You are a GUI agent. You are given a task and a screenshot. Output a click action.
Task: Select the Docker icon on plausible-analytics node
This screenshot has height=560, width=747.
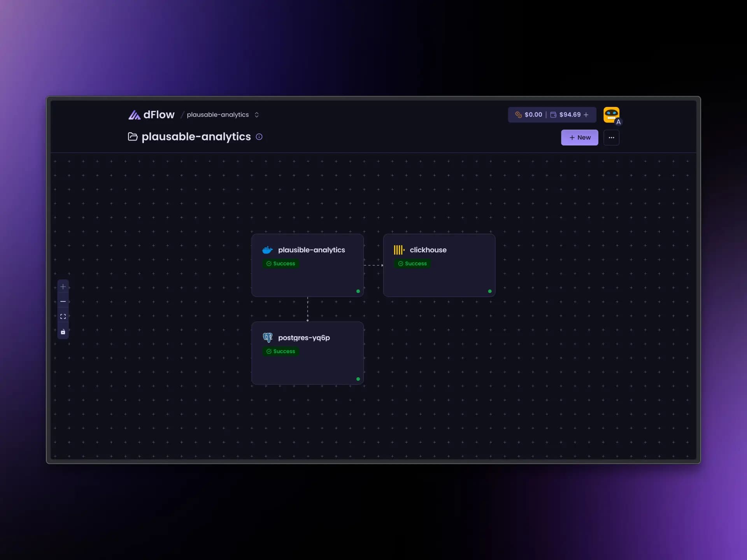pos(267,250)
